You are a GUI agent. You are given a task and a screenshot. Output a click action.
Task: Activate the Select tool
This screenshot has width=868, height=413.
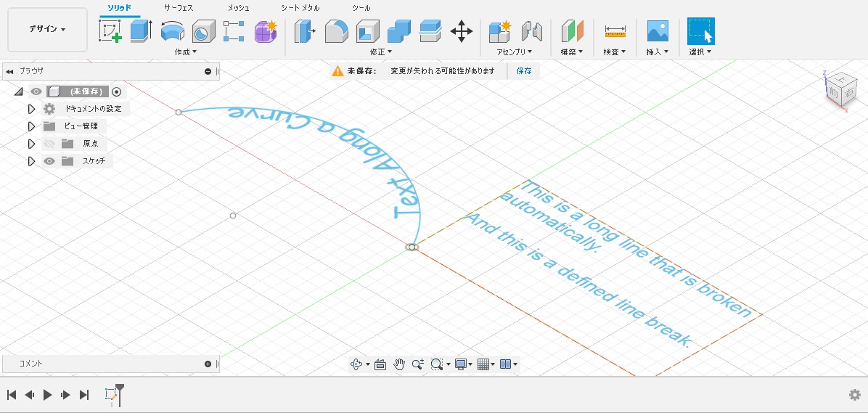701,31
